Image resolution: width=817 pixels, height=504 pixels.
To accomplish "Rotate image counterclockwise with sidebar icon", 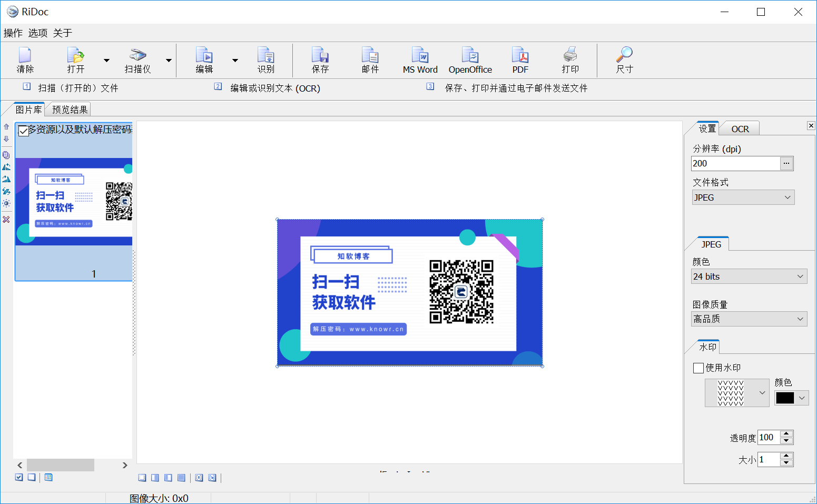I will point(6,167).
